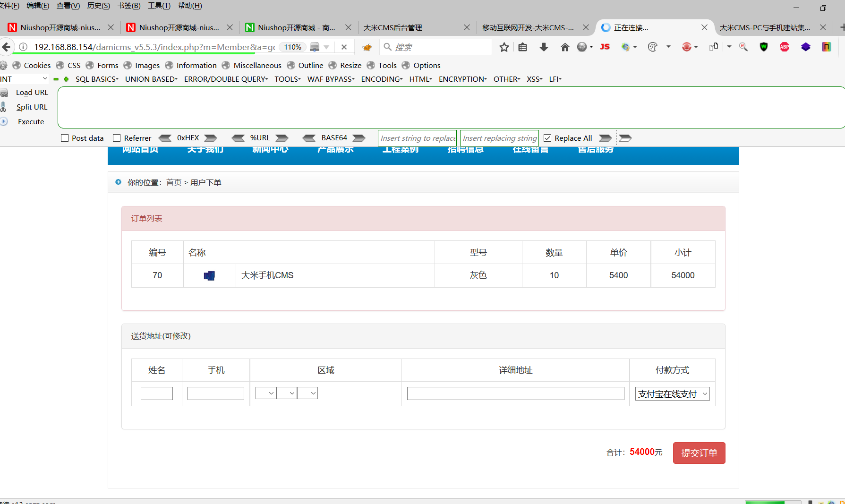
Task: Click the right arrow next to 0xHEX
Action: click(211, 138)
